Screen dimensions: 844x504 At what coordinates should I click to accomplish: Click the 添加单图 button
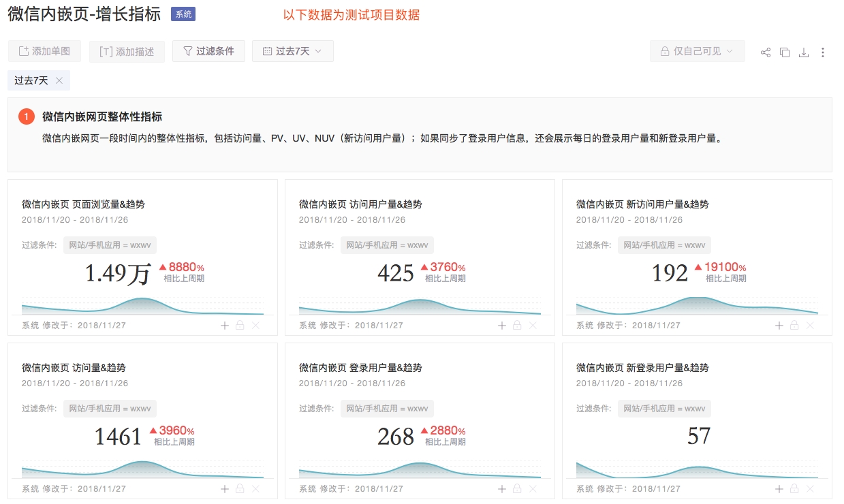point(44,51)
